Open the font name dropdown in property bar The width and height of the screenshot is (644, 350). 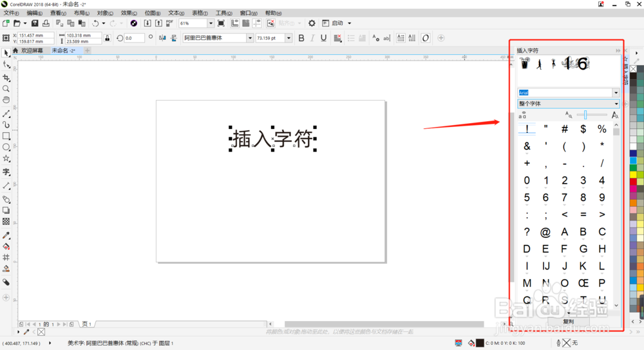pos(250,38)
